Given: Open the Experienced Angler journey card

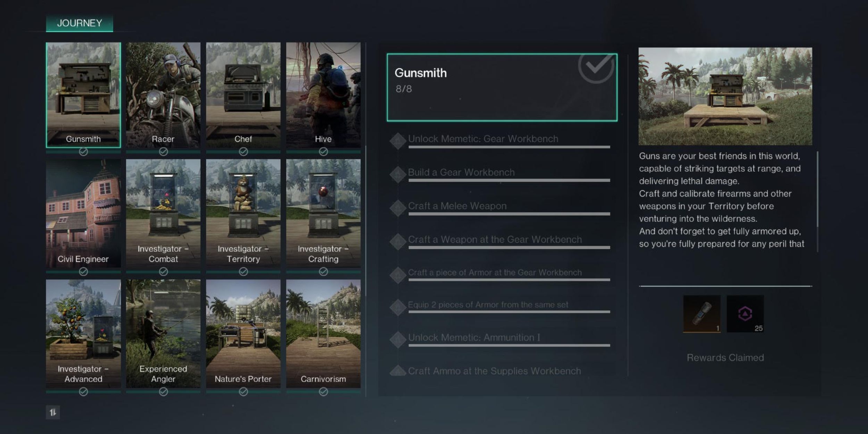Looking at the screenshot, I should click(163, 334).
